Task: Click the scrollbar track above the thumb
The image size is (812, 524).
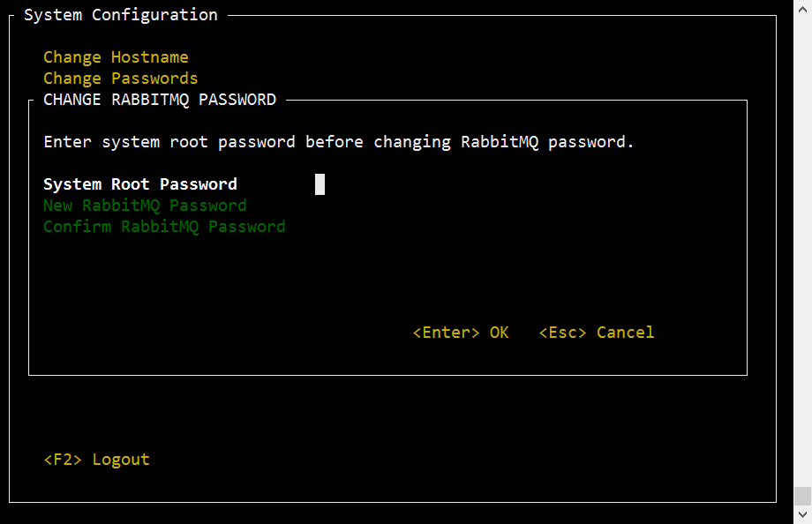Action: [x=802, y=249]
